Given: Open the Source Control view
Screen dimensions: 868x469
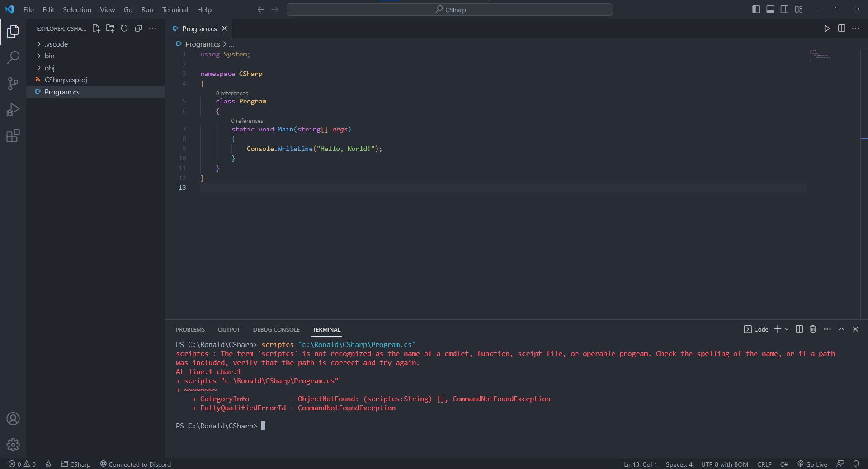Looking at the screenshot, I should pos(13,84).
